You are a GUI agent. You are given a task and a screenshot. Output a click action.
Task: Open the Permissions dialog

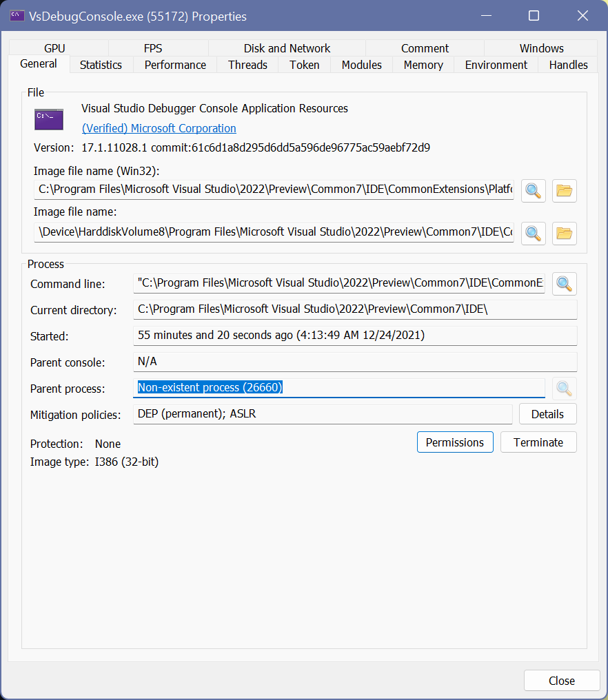[x=455, y=442]
